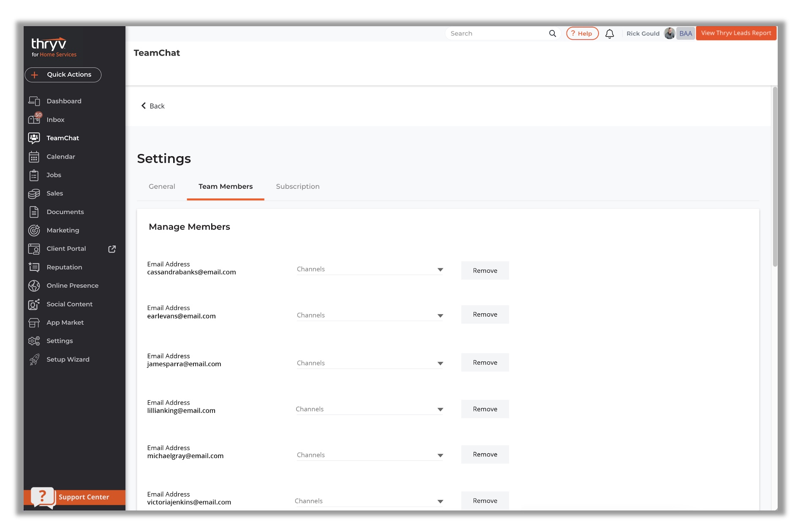This screenshot has width=795, height=532.
Task: Open the Social Content icon
Action: point(34,304)
